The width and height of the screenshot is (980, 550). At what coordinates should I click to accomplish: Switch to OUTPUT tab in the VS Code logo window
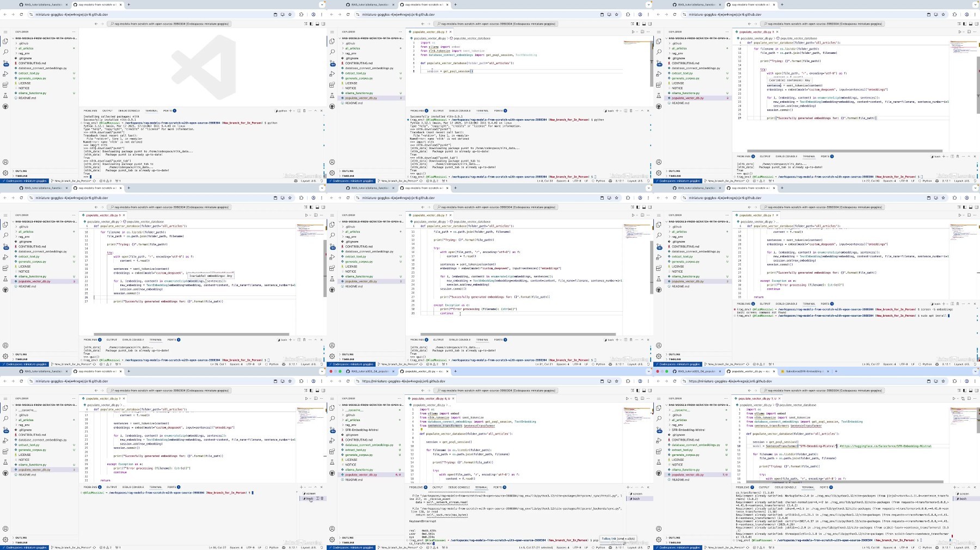(107, 110)
